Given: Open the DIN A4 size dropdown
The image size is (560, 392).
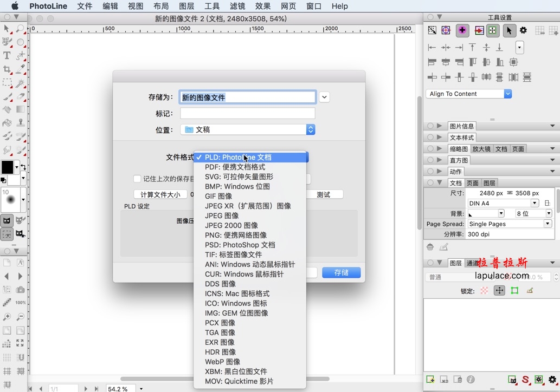Looking at the screenshot, I should coord(503,204).
